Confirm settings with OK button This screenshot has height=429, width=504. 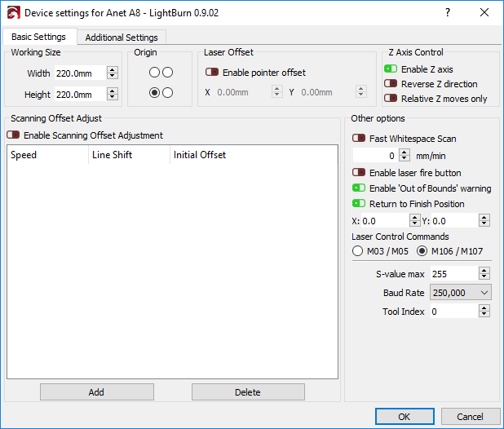(x=405, y=417)
